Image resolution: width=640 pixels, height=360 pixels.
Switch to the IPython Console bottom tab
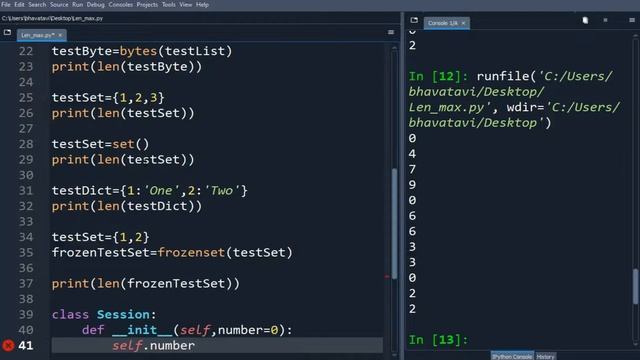click(512, 356)
